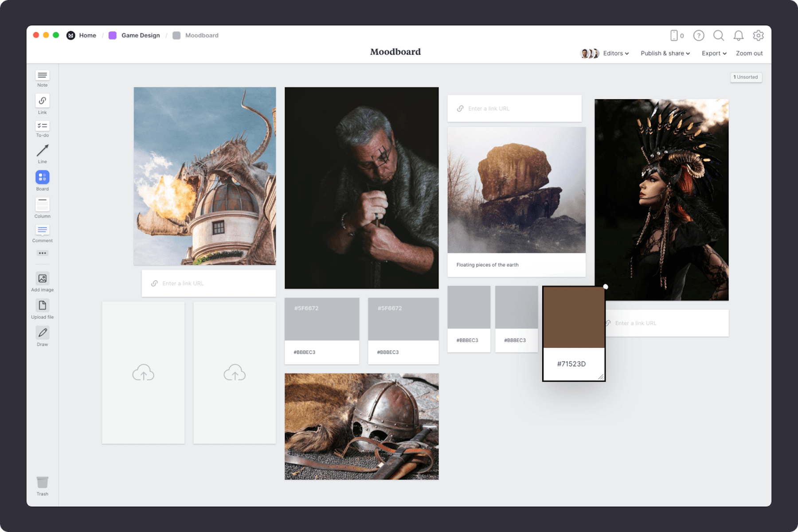This screenshot has width=798, height=532.
Task: Open the Game Design board breadcrumb
Action: (x=141, y=35)
